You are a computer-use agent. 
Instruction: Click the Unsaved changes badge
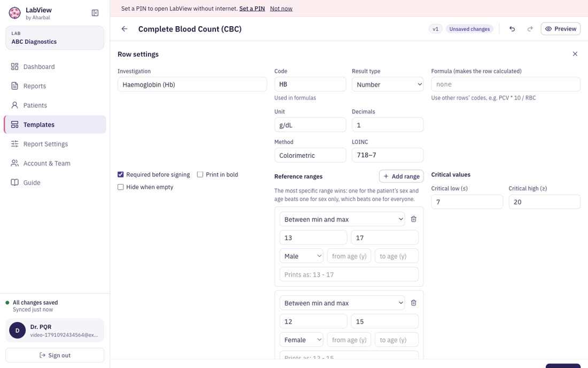[469, 29]
